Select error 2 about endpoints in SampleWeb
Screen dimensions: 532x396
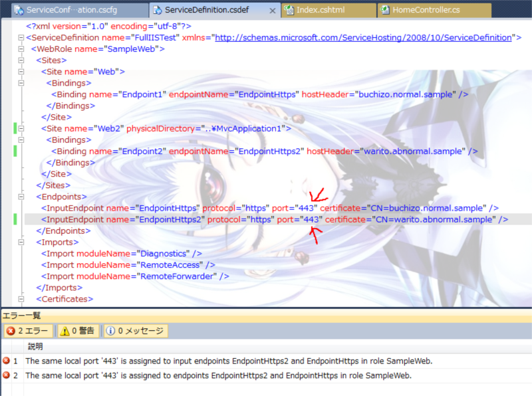pos(219,375)
